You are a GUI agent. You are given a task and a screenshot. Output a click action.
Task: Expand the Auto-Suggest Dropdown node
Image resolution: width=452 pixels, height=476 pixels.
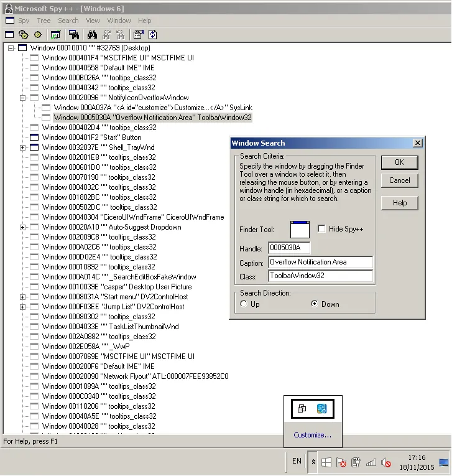[22, 227]
